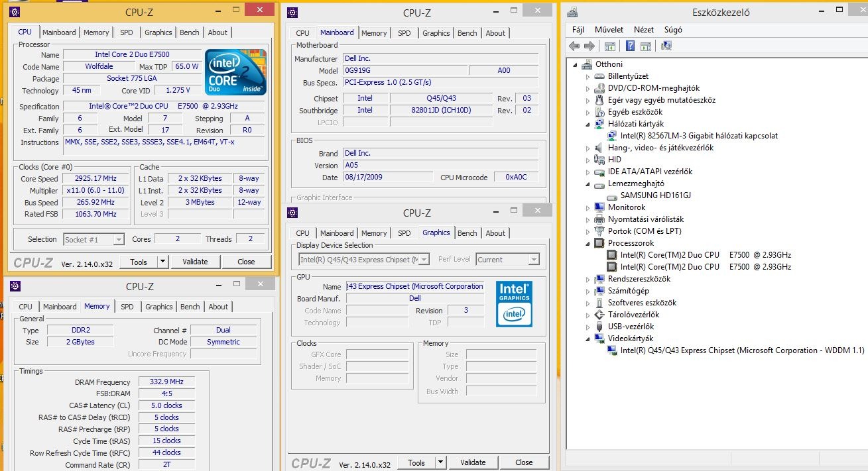Expand the IDE ATA/ATAPI vezérlők node
Image resolution: width=868 pixels, height=471 pixels.
(x=588, y=172)
